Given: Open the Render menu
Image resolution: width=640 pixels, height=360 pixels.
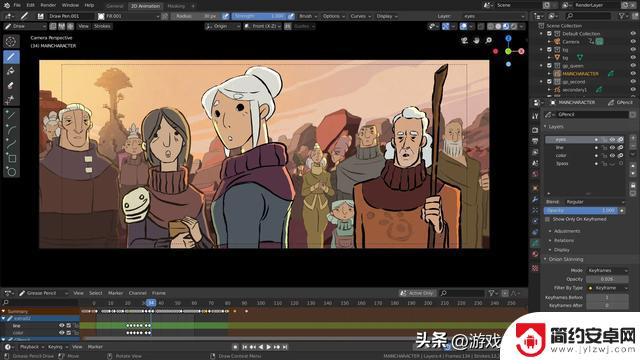Looking at the screenshot, I should coord(48,5).
